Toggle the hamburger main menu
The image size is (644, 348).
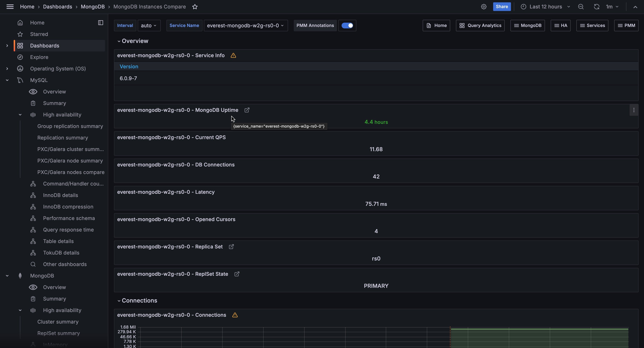(10, 7)
